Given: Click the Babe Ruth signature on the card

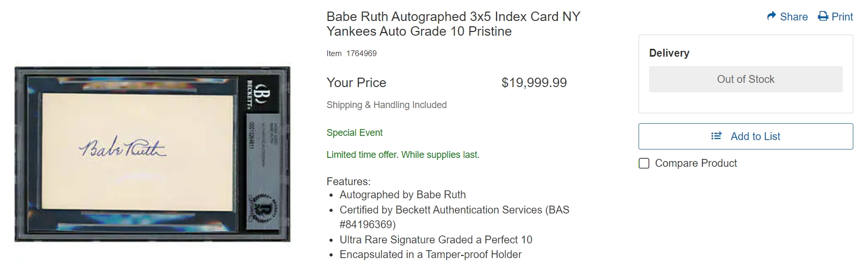Looking at the screenshot, I should coord(123,148).
